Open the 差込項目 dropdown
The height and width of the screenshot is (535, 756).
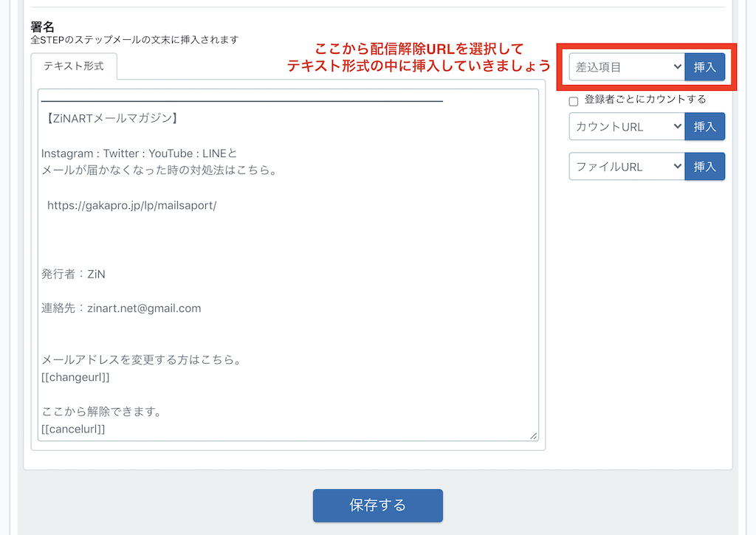tap(627, 67)
